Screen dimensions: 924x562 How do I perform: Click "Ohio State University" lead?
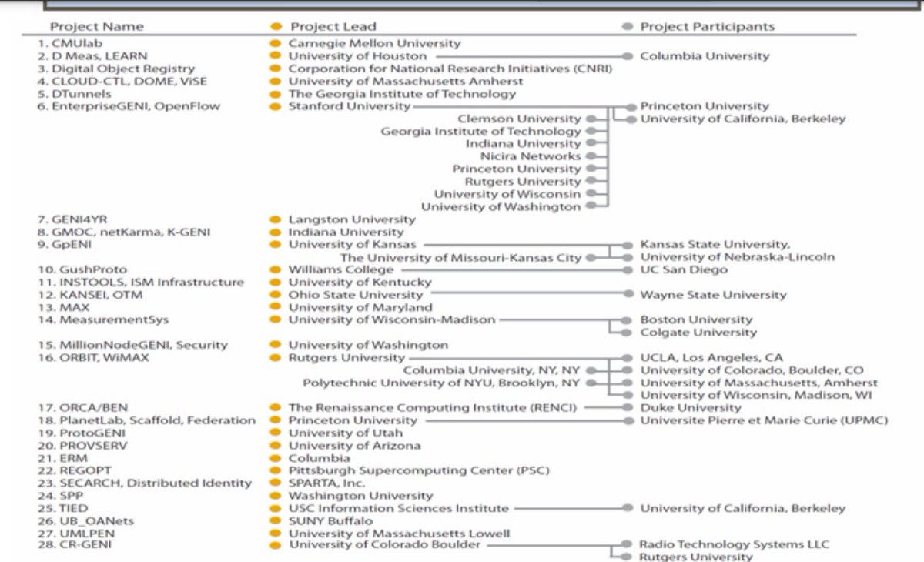click(356, 295)
